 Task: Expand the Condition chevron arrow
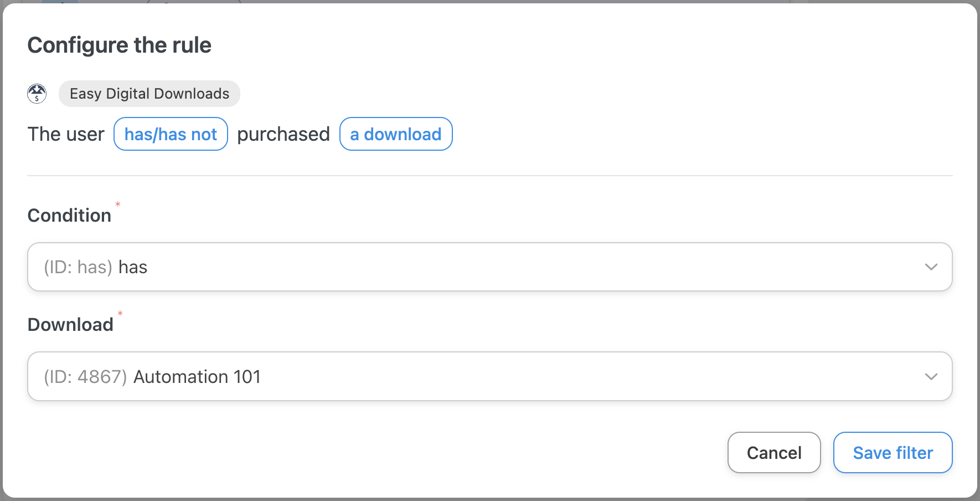click(931, 267)
